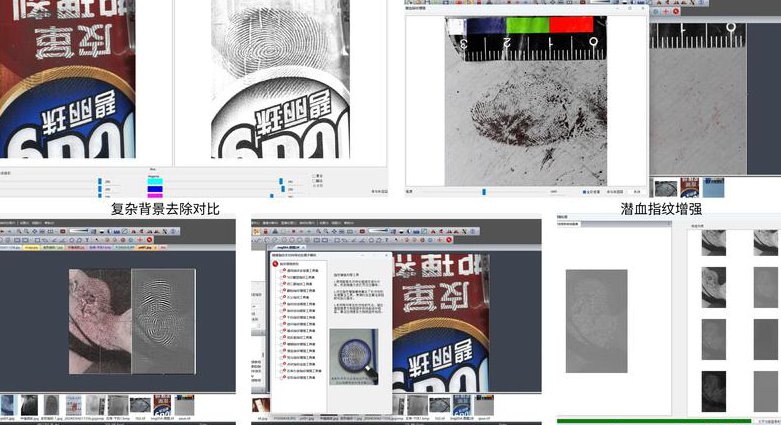Click blue histogram icon in bottom-left editor toolbar

pos(117,231)
